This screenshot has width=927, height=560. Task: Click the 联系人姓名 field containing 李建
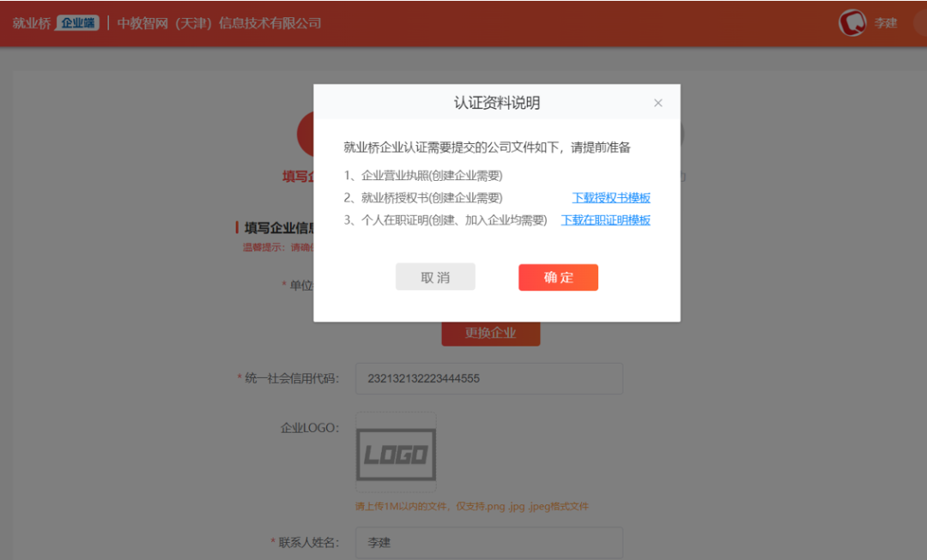coord(488,543)
